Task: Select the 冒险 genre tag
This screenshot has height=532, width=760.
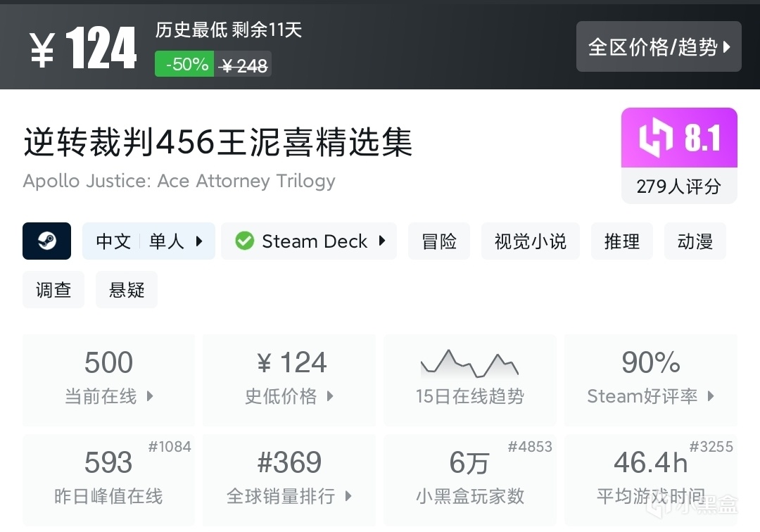Action: 439,241
